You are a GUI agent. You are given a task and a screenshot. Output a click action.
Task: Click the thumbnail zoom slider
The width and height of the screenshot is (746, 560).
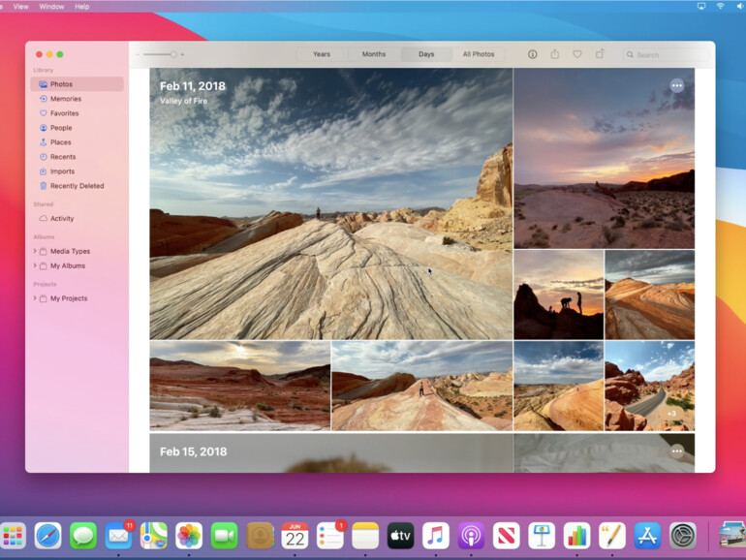click(161, 54)
